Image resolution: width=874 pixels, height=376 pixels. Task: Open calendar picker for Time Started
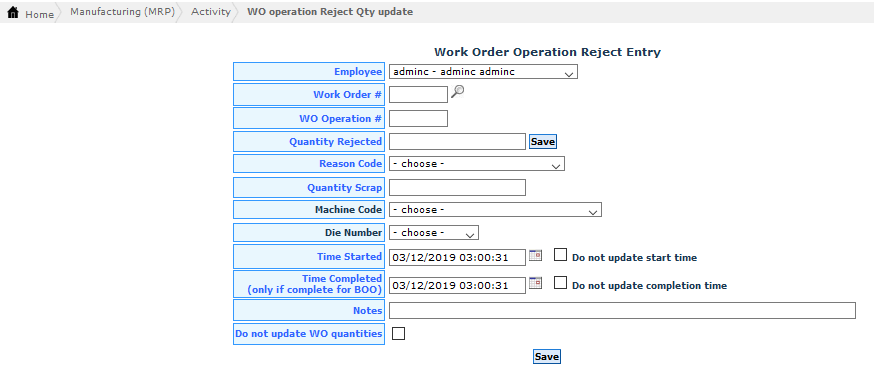point(535,256)
